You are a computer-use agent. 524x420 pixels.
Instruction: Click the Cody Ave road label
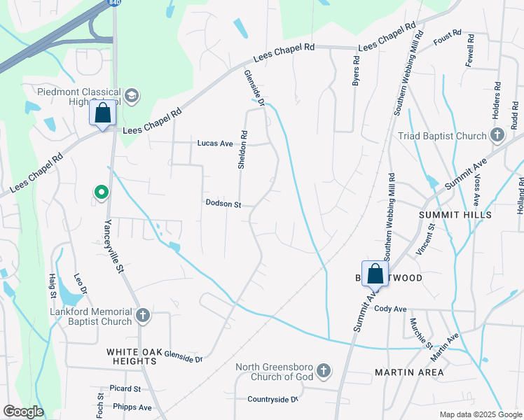[x=390, y=309]
